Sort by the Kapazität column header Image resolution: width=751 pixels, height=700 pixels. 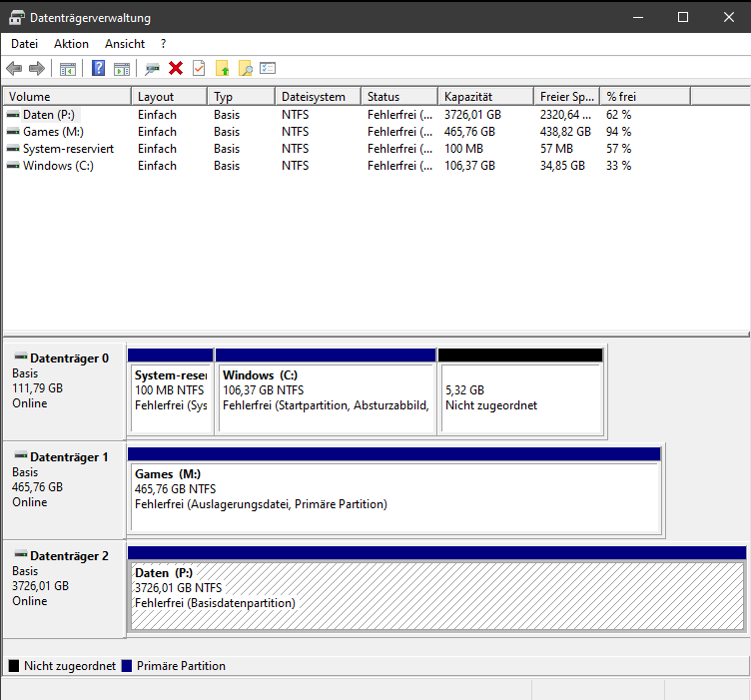pyautogui.click(x=485, y=97)
